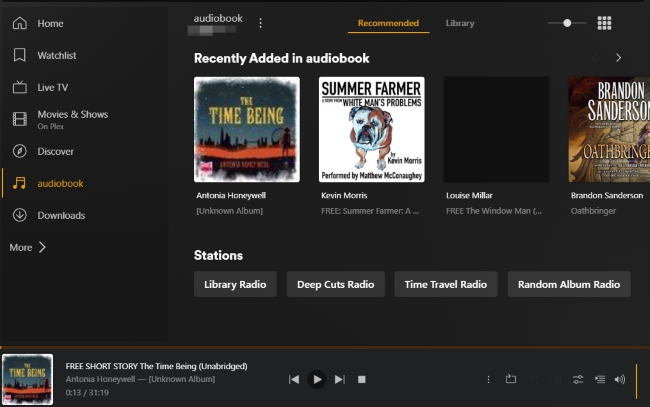The width and height of the screenshot is (650, 407).
Task: Open FREE: Summer Farmer album title
Action: (x=370, y=211)
